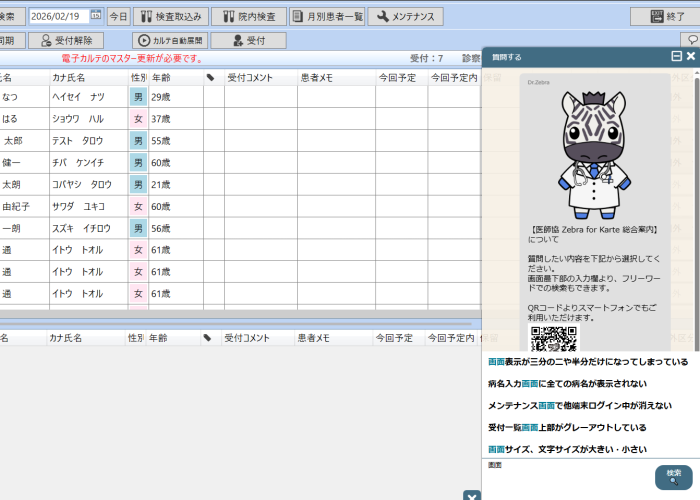This screenshot has height=500, width=700.
Task: Select patient row スズキ イチロウ
Action: coord(241,228)
